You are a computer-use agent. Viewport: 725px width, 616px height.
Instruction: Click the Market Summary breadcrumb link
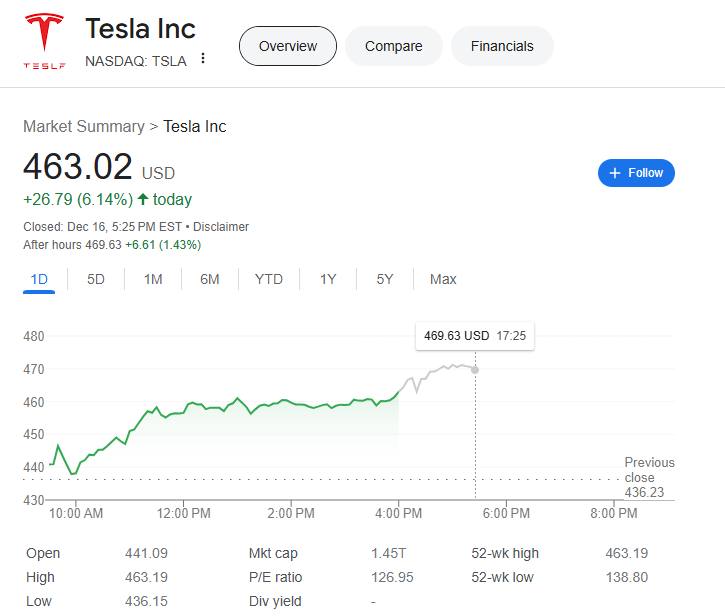tap(84, 126)
